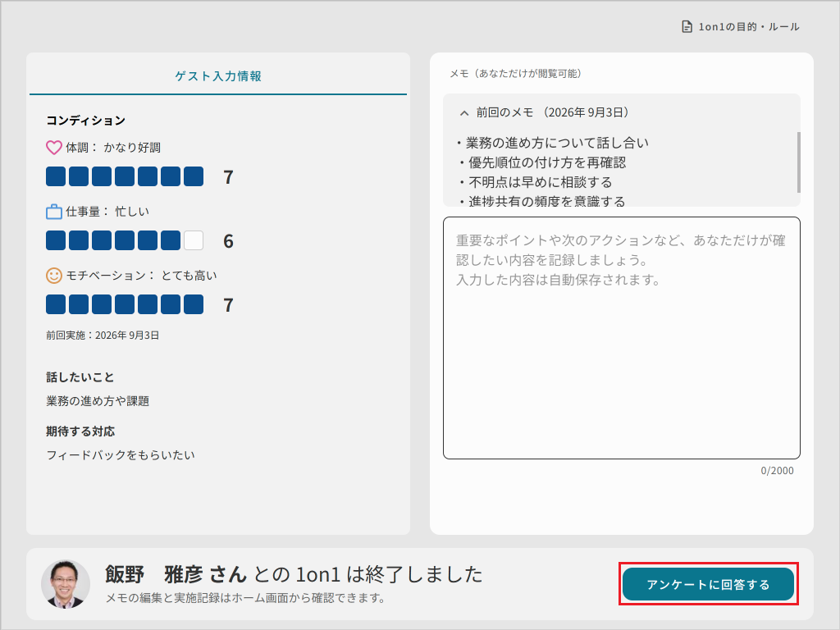Click the memo line 優先順位の付け方を再確認
Viewport: 840px width, 630px height.
tap(541, 162)
